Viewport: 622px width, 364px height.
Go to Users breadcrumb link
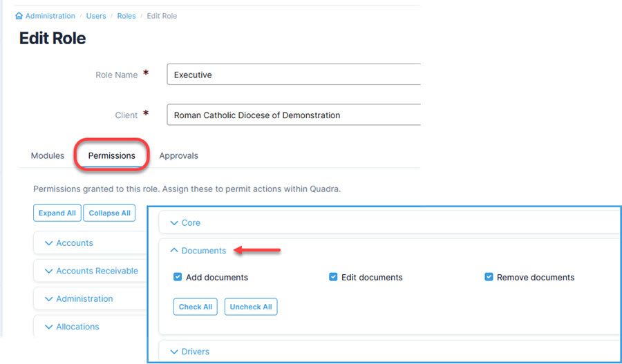(x=96, y=16)
